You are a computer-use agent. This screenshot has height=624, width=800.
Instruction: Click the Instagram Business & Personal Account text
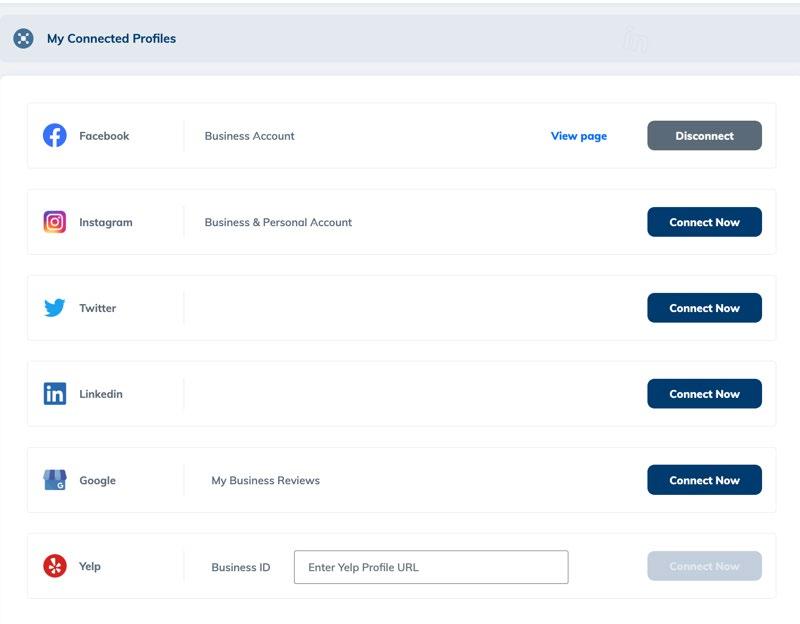(278, 222)
